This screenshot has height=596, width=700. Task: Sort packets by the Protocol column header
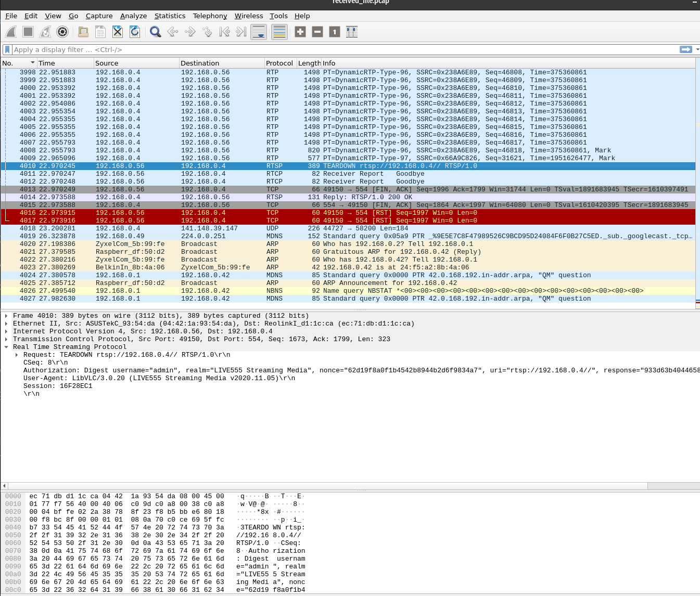coord(279,63)
